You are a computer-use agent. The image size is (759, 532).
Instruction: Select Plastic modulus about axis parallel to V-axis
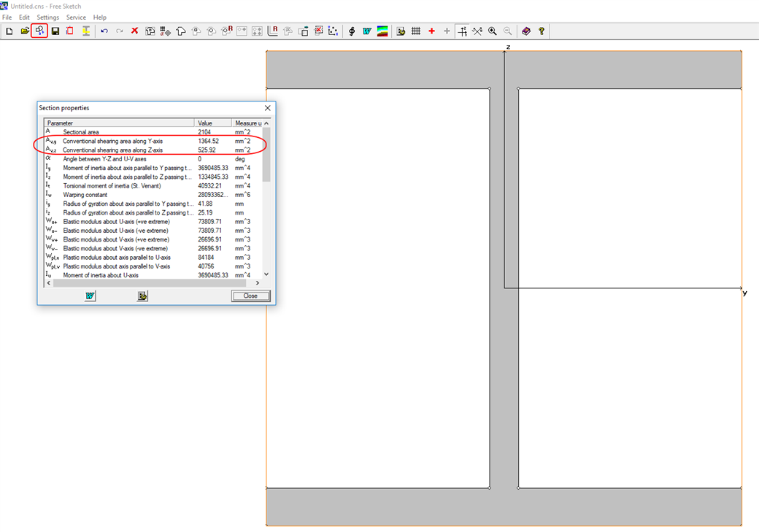[x=153, y=266]
